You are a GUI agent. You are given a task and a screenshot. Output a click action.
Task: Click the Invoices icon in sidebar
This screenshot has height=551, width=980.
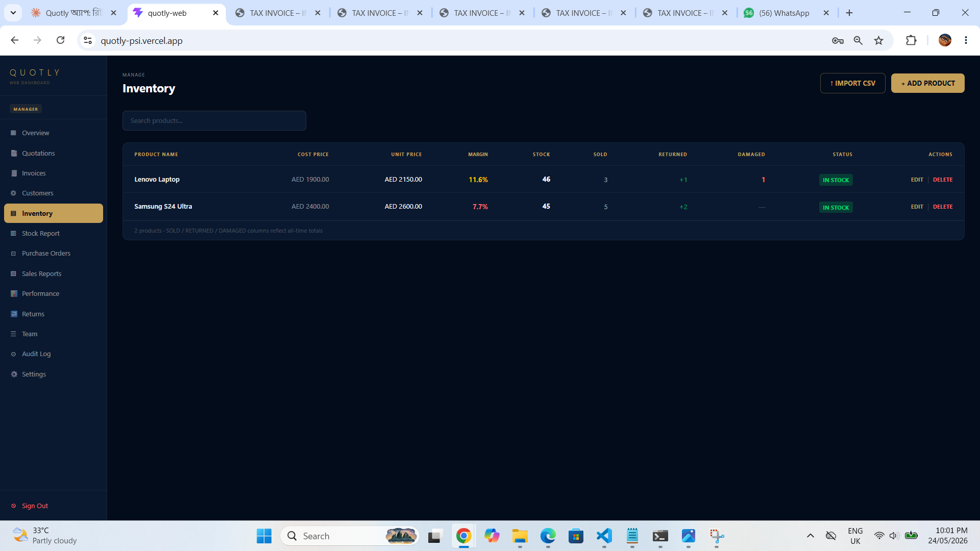coord(14,173)
